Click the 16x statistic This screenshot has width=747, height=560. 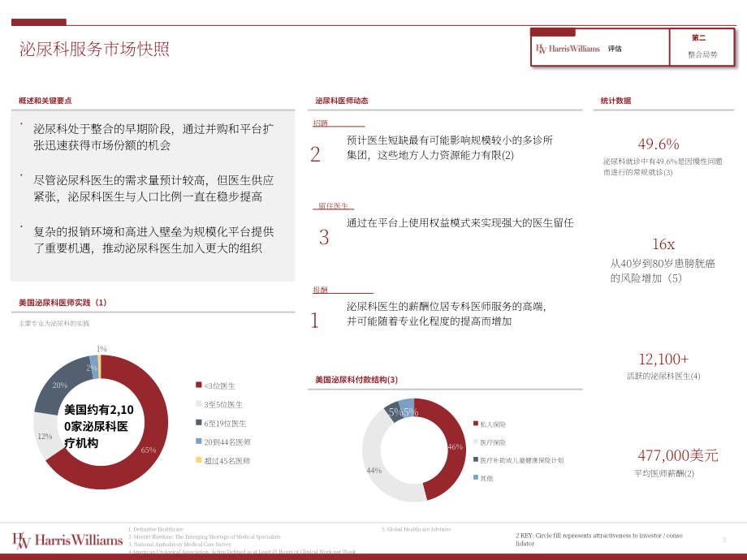tap(663, 244)
